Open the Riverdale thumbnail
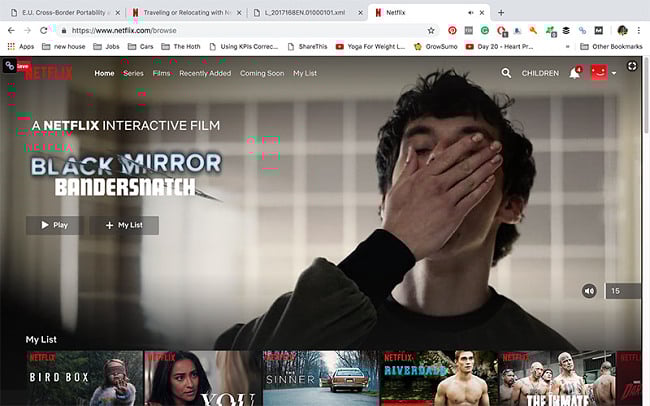650x406 pixels. pyautogui.click(x=439, y=378)
